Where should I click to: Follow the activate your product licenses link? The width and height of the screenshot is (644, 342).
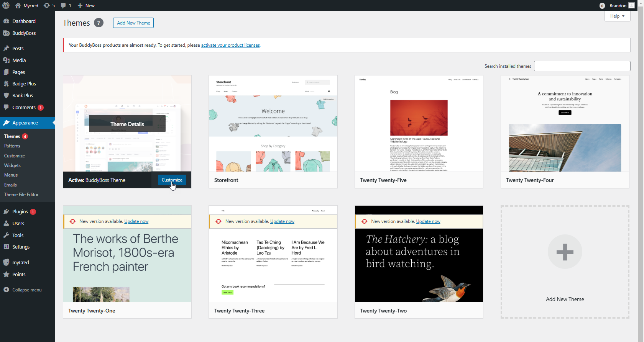(x=230, y=45)
